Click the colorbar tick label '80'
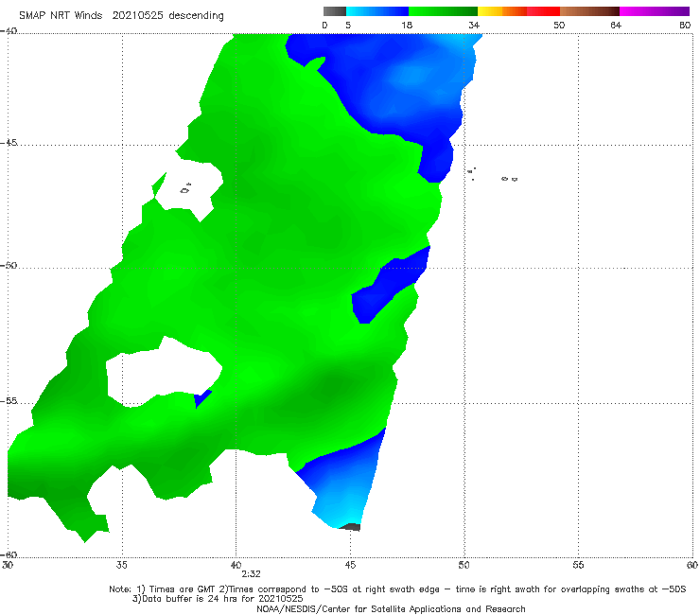Viewport: 700px width, 615px height. [x=685, y=25]
